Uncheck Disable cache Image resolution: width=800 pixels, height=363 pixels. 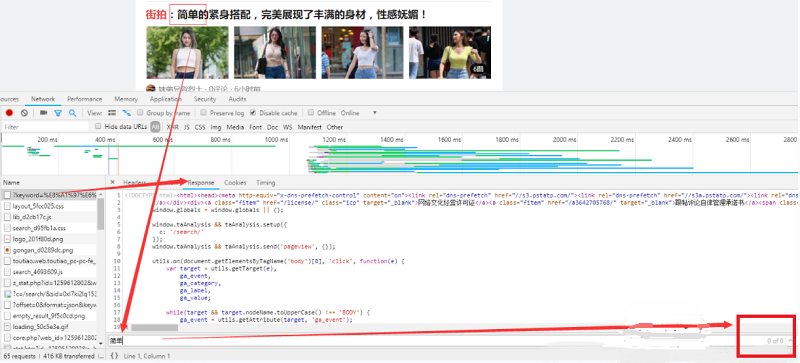tap(253, 113)
